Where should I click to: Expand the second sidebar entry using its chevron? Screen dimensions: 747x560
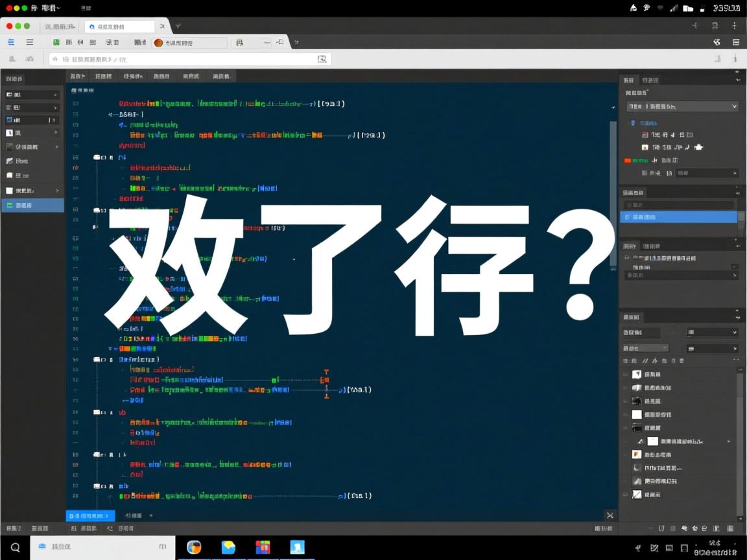(x=56, y=108)
